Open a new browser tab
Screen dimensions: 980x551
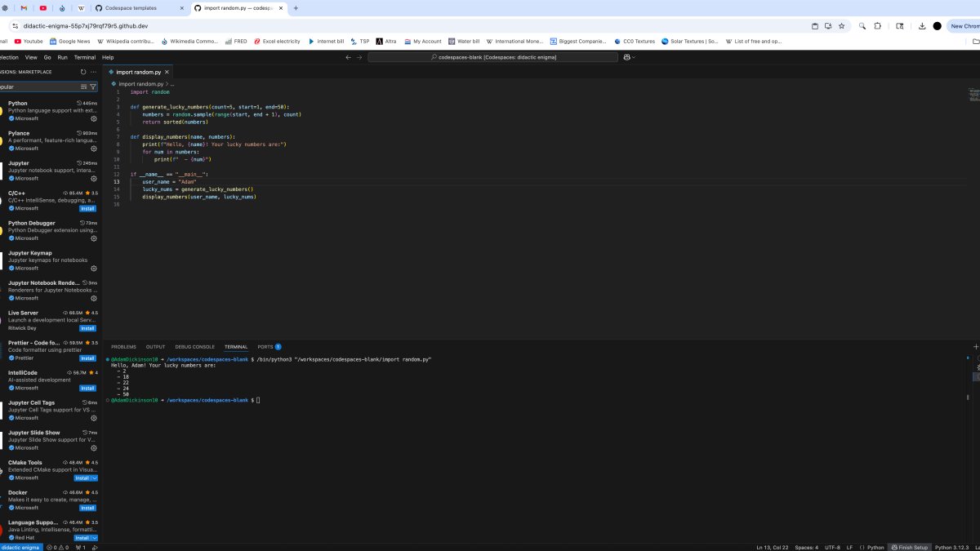point(296,7)
